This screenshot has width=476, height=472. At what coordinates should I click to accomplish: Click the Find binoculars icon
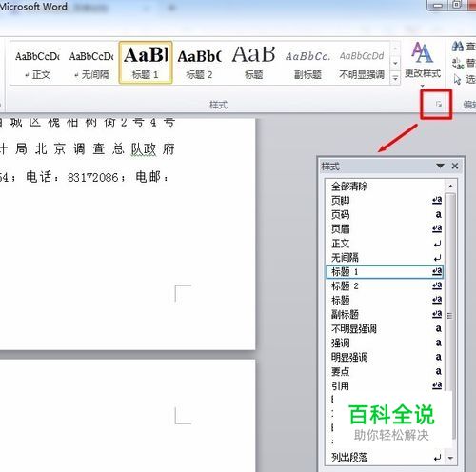(x=458, y=47)
